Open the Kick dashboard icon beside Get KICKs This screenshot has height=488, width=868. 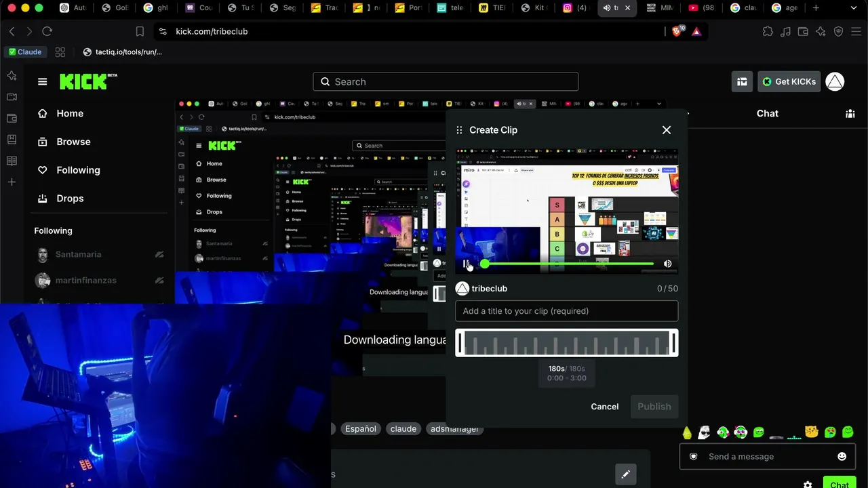(742, 81)
